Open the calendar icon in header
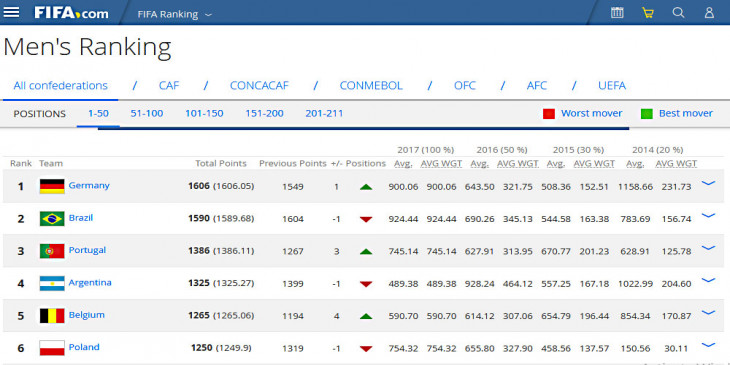The image size is (730, 365). [617, 13]
